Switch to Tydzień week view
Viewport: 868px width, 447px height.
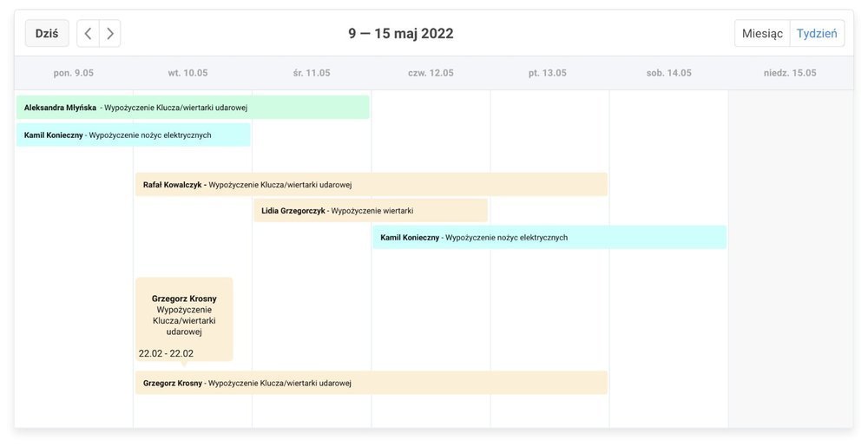817,34
